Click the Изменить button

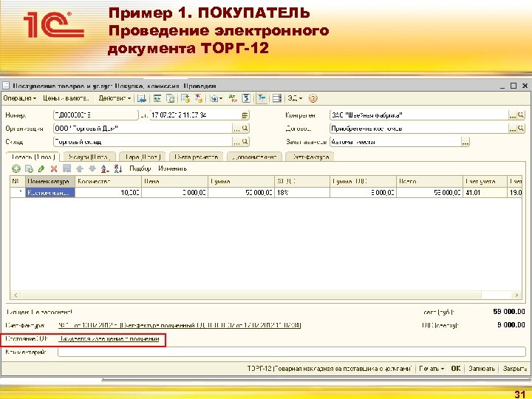(173, 168)
